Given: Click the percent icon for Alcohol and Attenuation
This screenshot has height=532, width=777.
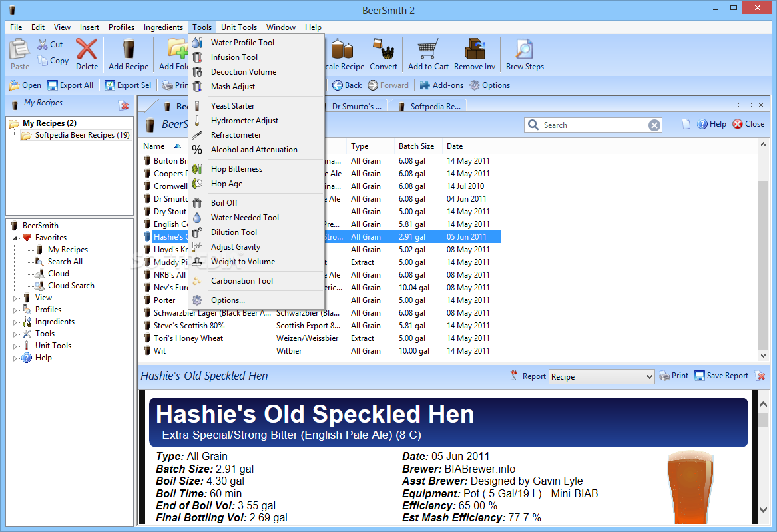Looking at the screenshot, I should [x=197, y=150].
